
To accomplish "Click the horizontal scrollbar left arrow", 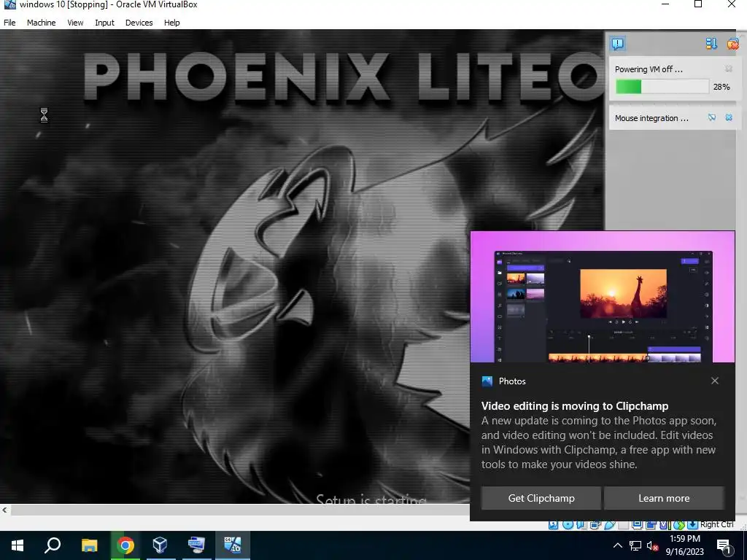I will [x=5, y=510].
